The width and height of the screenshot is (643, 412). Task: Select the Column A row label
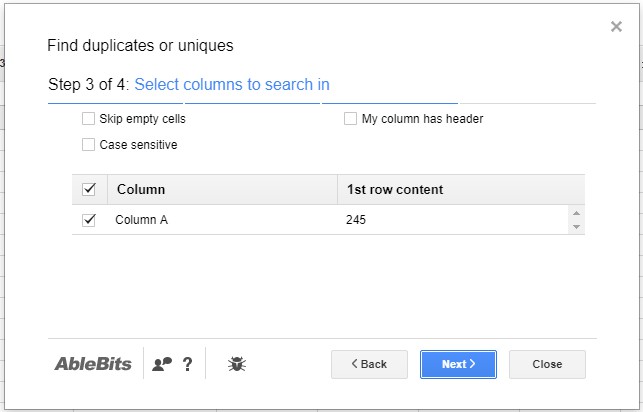coord(142,220)
